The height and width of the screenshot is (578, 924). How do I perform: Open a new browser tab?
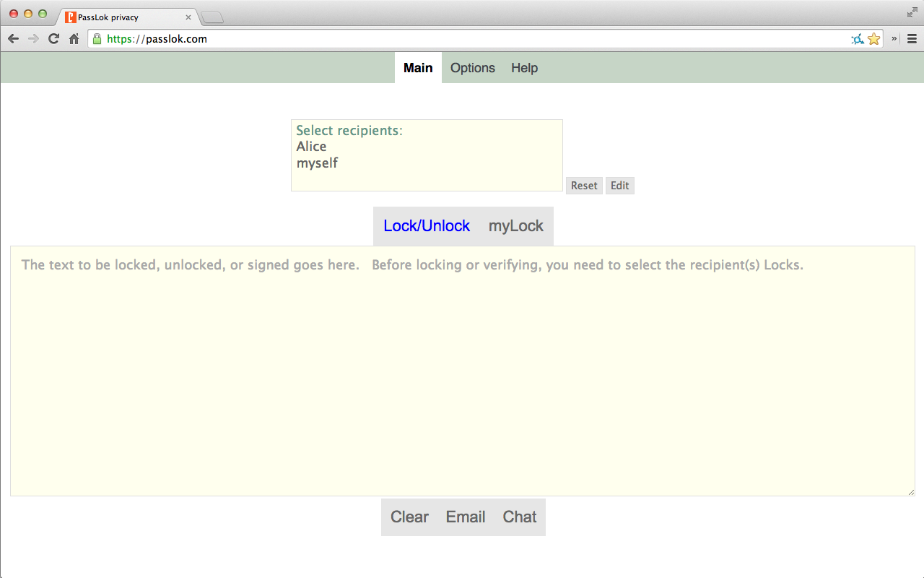(x=212, y=17)
